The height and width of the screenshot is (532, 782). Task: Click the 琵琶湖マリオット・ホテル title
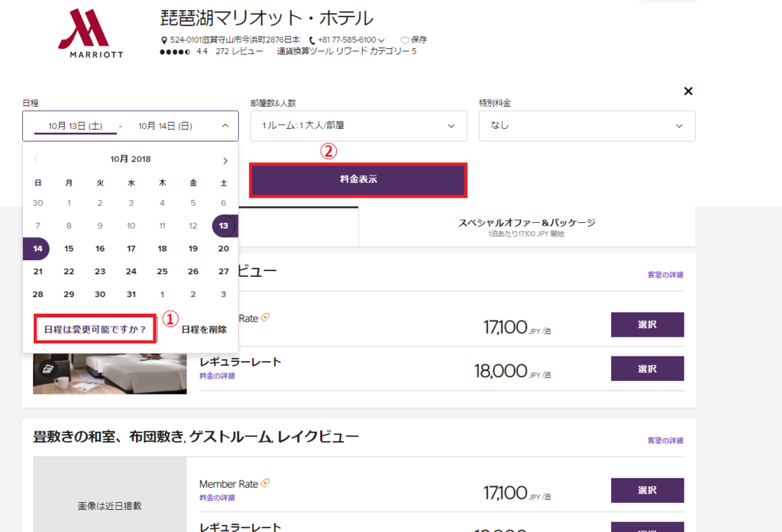pyautogui.click(x=267, y=18)
